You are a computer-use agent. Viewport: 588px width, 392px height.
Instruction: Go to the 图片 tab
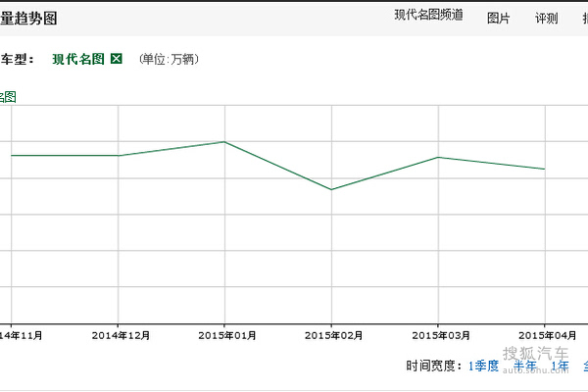point(498,18)
